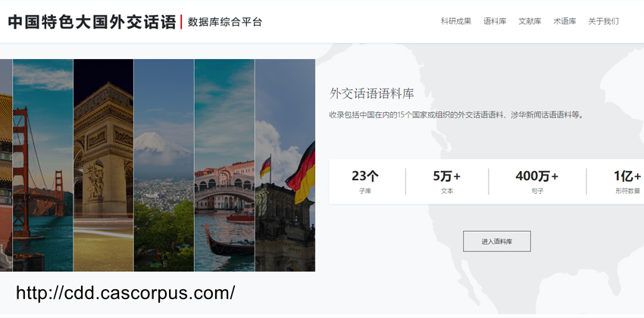Open the 语料库 navigation item
Screen dimensions: 644x318
point(495,21)
